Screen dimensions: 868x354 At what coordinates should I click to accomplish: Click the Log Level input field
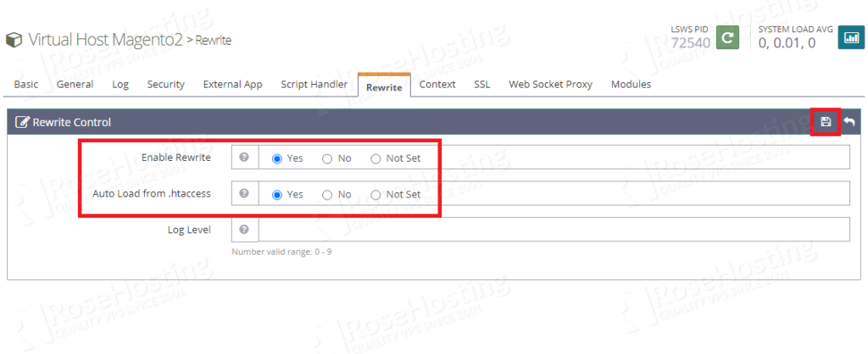click(553, 230)
